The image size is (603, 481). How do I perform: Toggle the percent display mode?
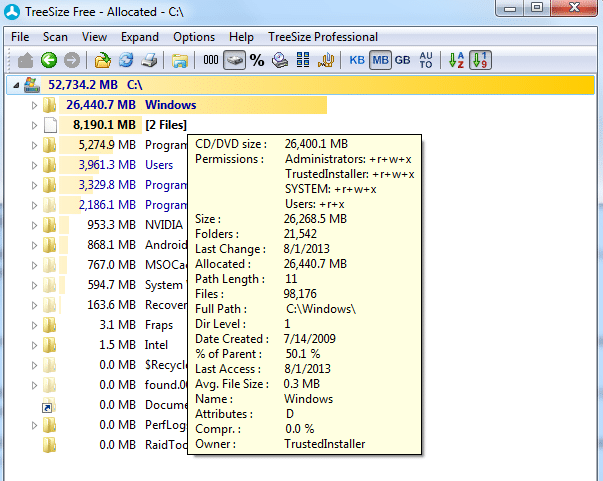click(x=257, y=60)
